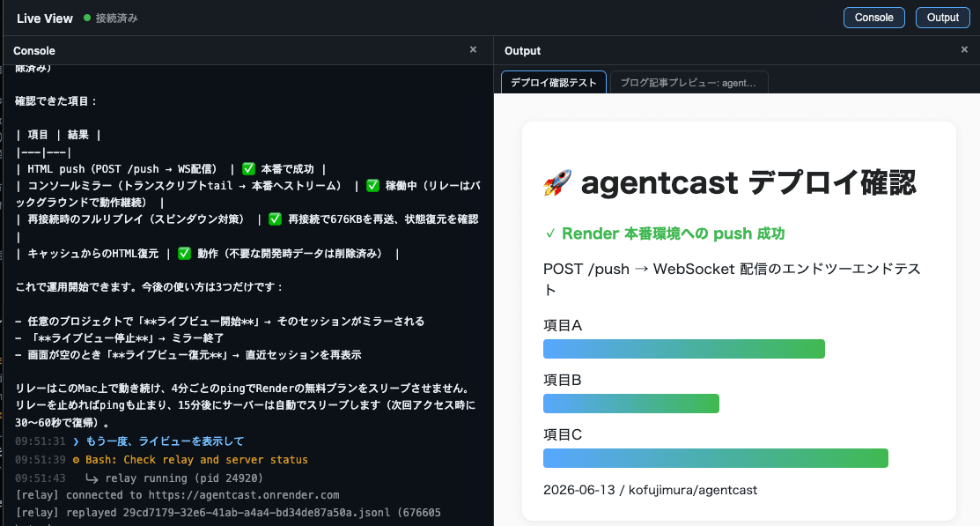Close the Console panel with its X
Viewport: 980px width, 526px height.
(x=473, y=49)
